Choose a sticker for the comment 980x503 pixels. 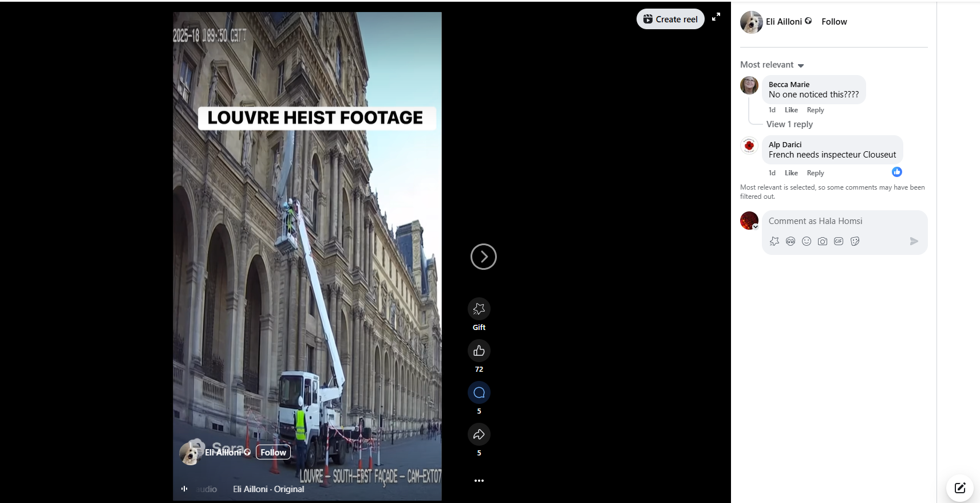coord(855,241)
